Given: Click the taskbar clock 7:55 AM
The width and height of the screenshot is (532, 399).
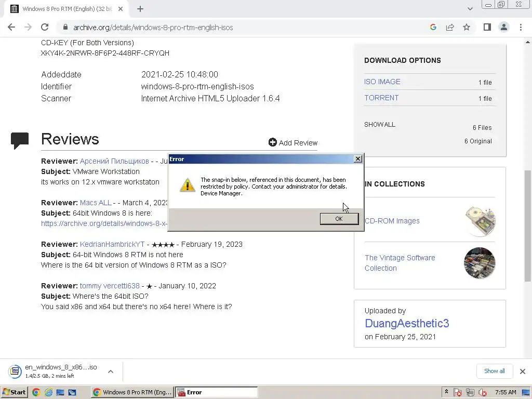Looking at the screenshot, I should [x=506, y=392].
